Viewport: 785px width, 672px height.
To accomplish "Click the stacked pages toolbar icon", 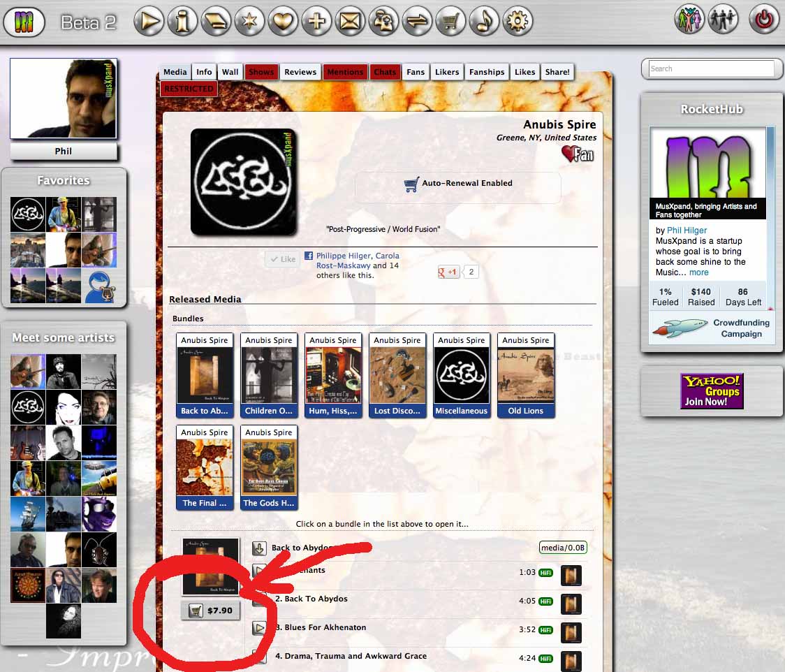I will (x=216, y=21).
